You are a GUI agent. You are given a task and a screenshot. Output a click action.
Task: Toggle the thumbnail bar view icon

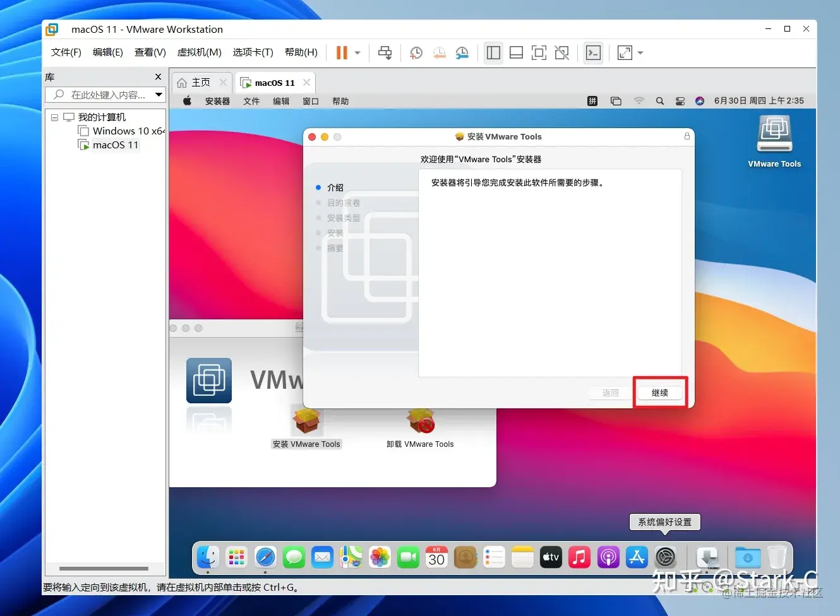coord(516,53)
